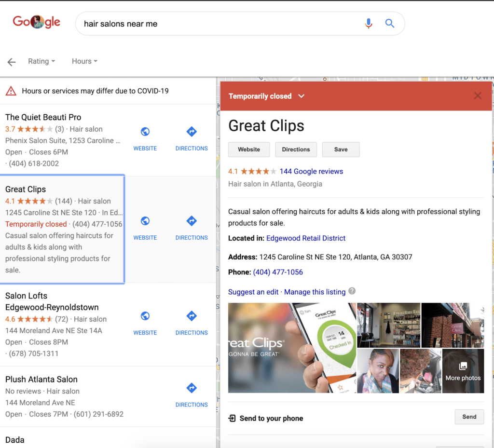Screen dimensions: 494x448
Task: Select The Quiet Beauti Pro listing title
Action: click(x=43, y=117)
